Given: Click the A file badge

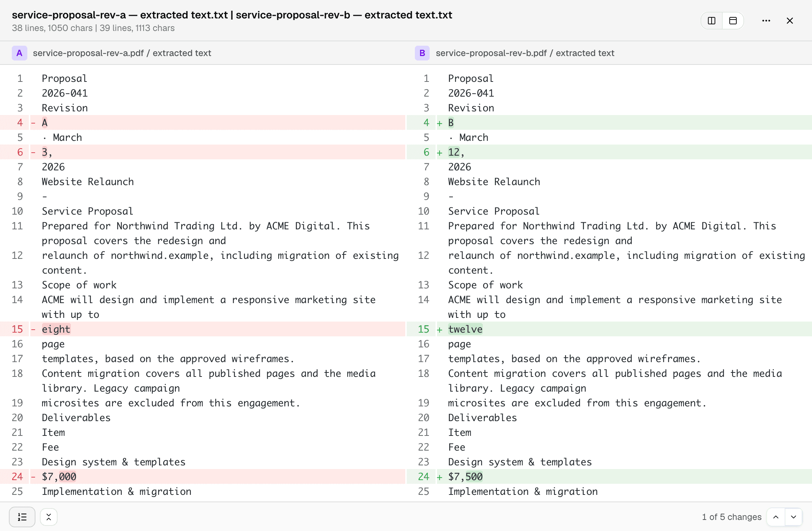Looking at the screenshot, I should point(19,53).
